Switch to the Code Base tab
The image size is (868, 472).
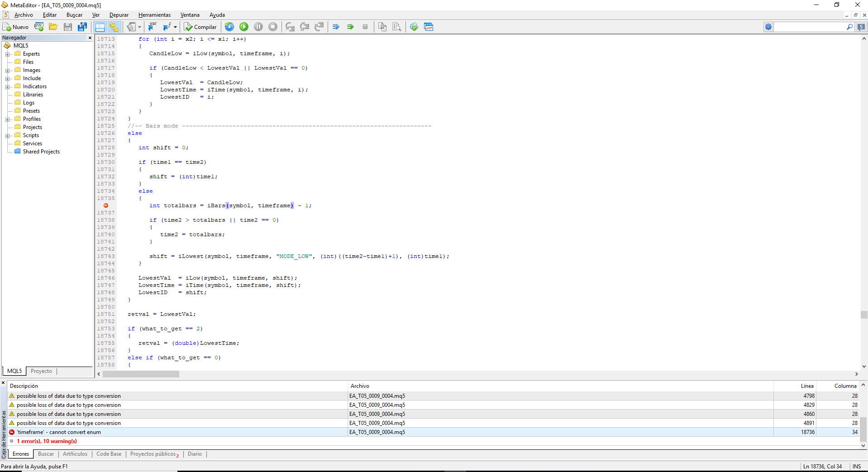click(x=109, y=454)
